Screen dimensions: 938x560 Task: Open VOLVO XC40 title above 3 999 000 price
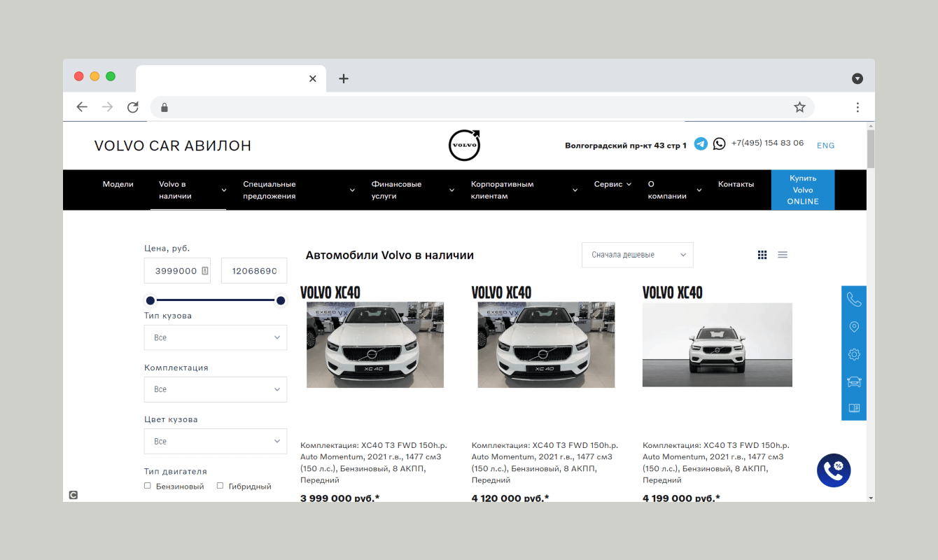(x=330, y=293)
